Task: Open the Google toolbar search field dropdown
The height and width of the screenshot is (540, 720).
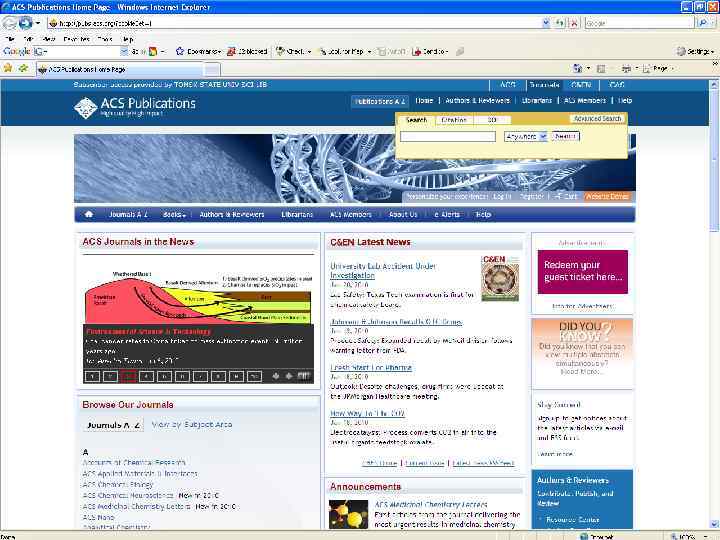Action: pos(124,51)
